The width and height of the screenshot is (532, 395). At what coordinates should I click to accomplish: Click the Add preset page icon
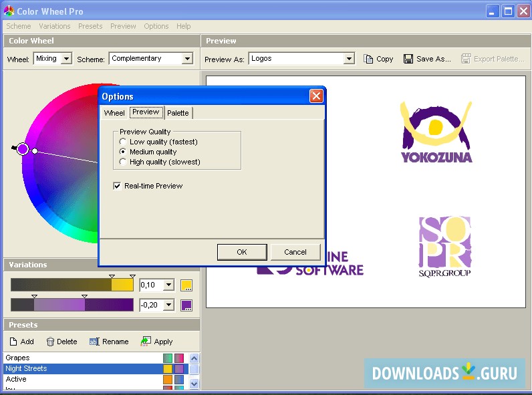(x=13, y=342)
